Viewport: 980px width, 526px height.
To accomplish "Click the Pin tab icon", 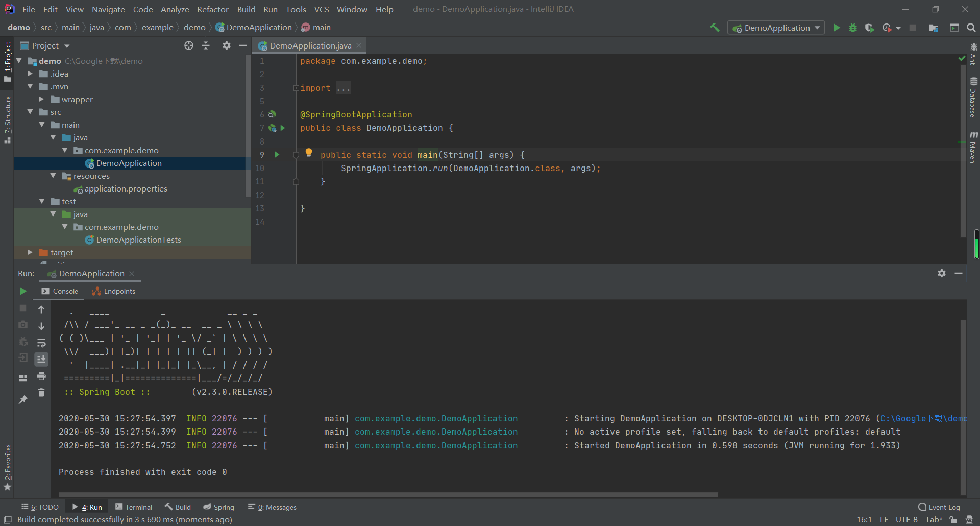I will point(23,400).
